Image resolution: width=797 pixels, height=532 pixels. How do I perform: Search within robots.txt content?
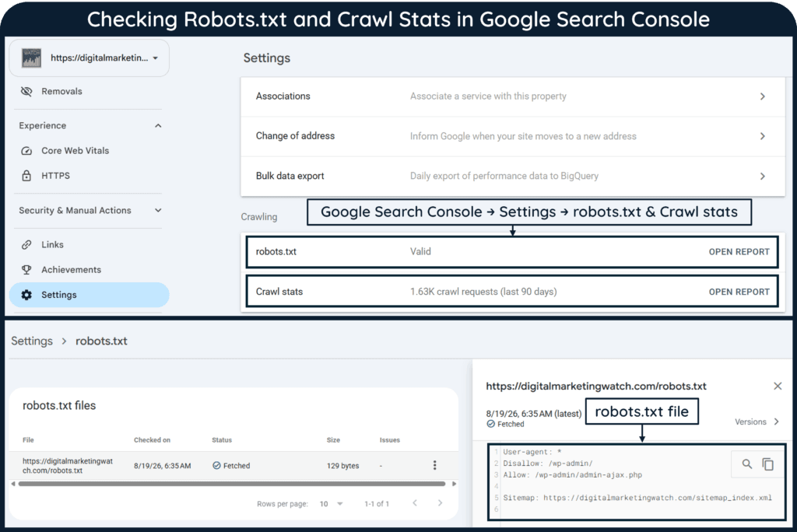click(x=746, y=464)
